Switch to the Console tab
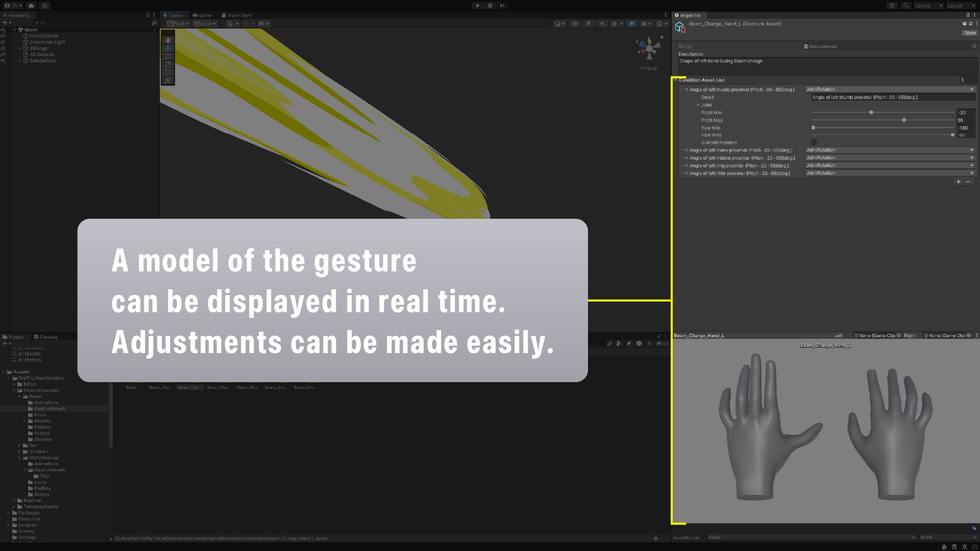980x551 pixels. click(x=45, y=337)
